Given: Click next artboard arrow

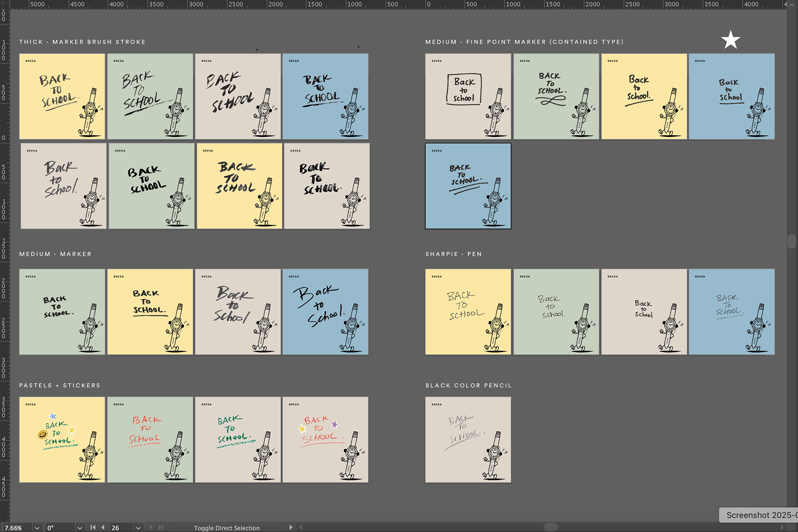Looking at the screenshot, I should (x=151, y=527).
